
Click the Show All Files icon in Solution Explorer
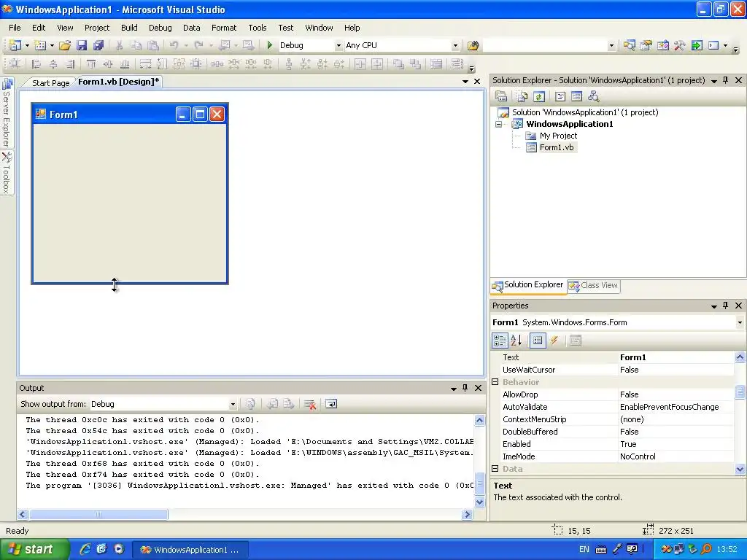pos(522,97)
